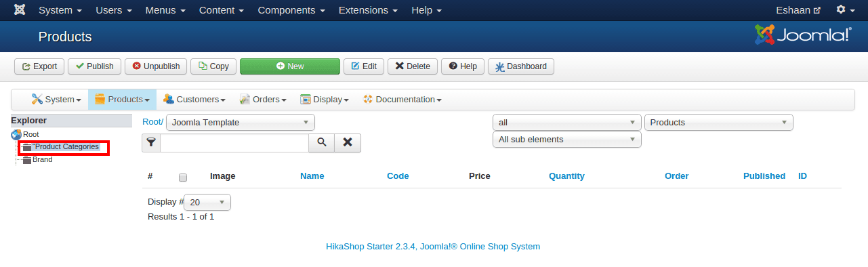Open the Help menu in top bar
Screen dimensions: 868x267
coord(426,10)
